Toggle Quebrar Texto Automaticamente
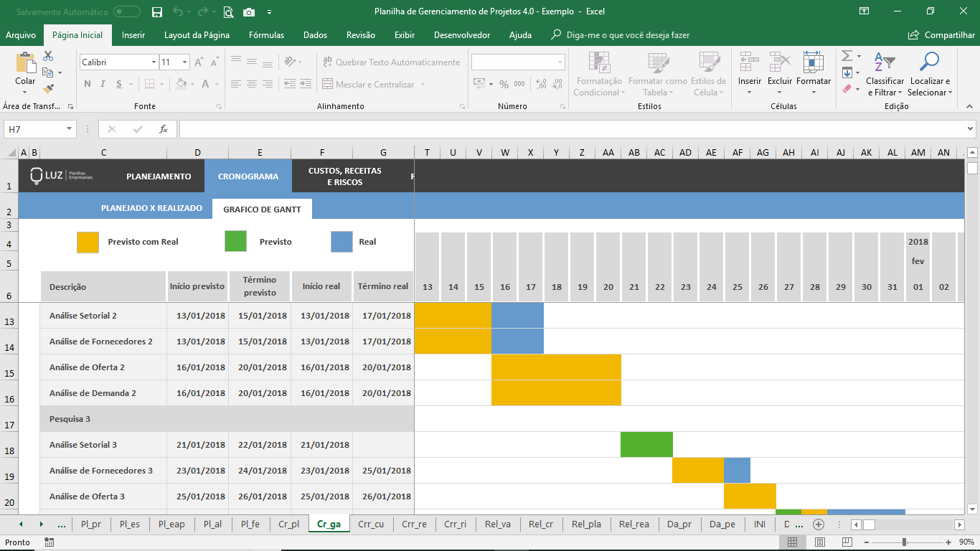This screenshot has height=551, width=980. point(392,62)
